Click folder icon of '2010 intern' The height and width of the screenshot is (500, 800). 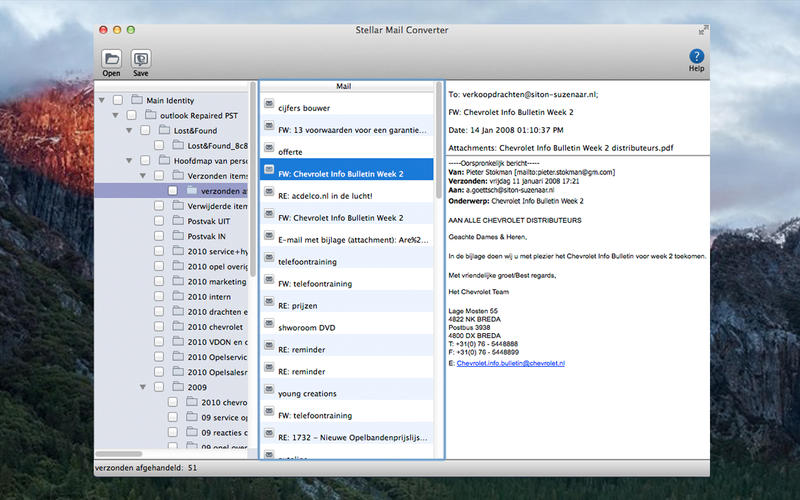click(x=178, y=296)
